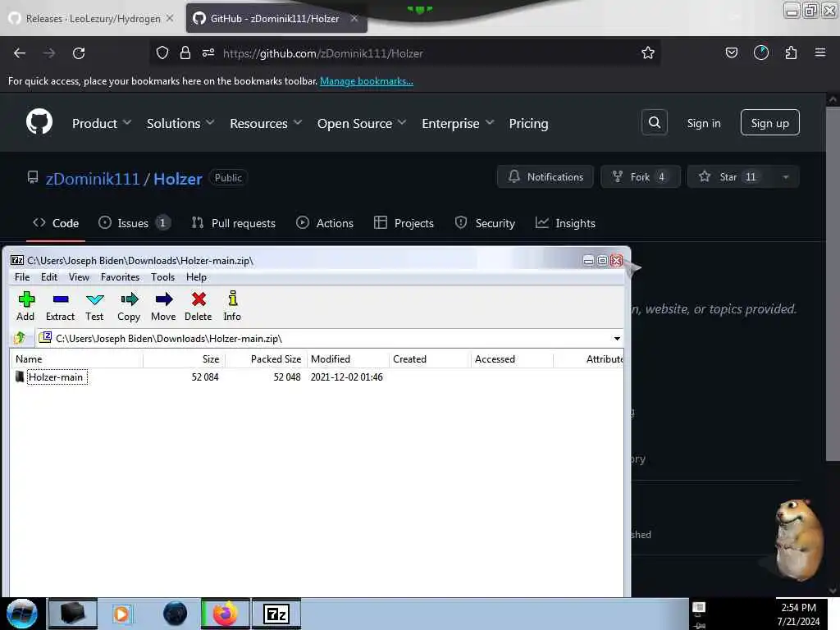This screenshot has width=840, height=630.
Task: Expand the Open Source dropdown
Action: coord(362,123)
